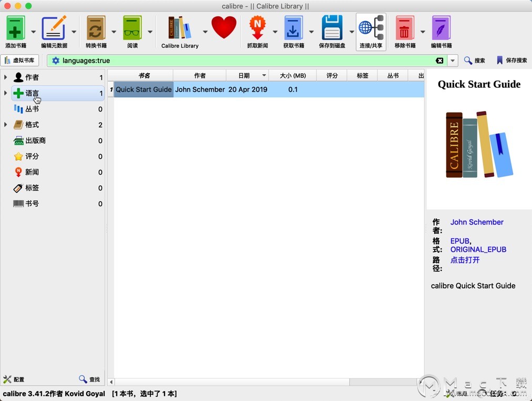The image size is (532, 401).
Task: Select the Languages item in tag browser
Action: click(x=58, y=93)
